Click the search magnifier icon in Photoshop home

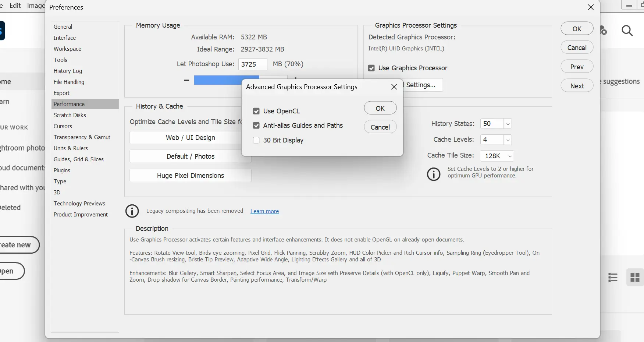tap(627, 31)
